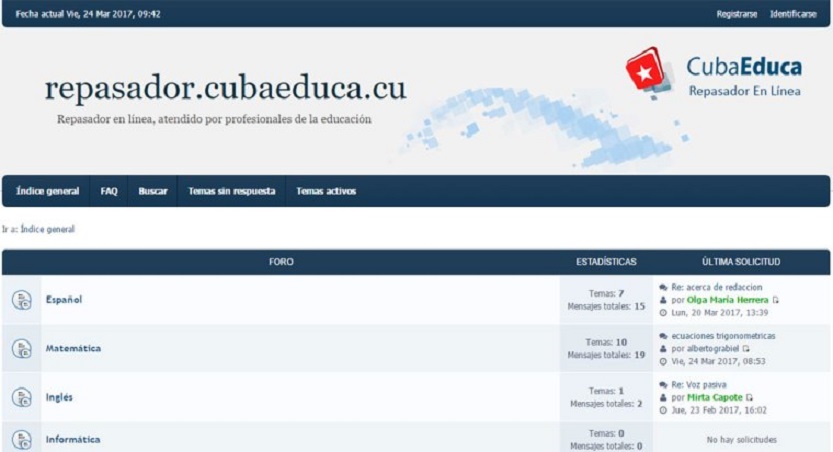Go to latest post icon beside Mirta Capote
The height and width of the screenshot is (452, 833).
(751, 398)
